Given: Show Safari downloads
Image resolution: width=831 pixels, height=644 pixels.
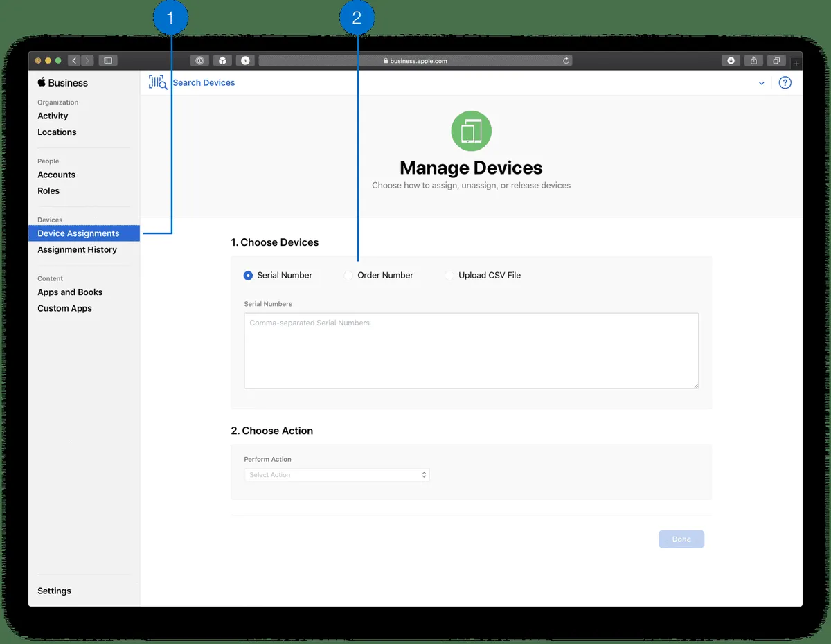Looking at the screenshot, I should (731, 61).
